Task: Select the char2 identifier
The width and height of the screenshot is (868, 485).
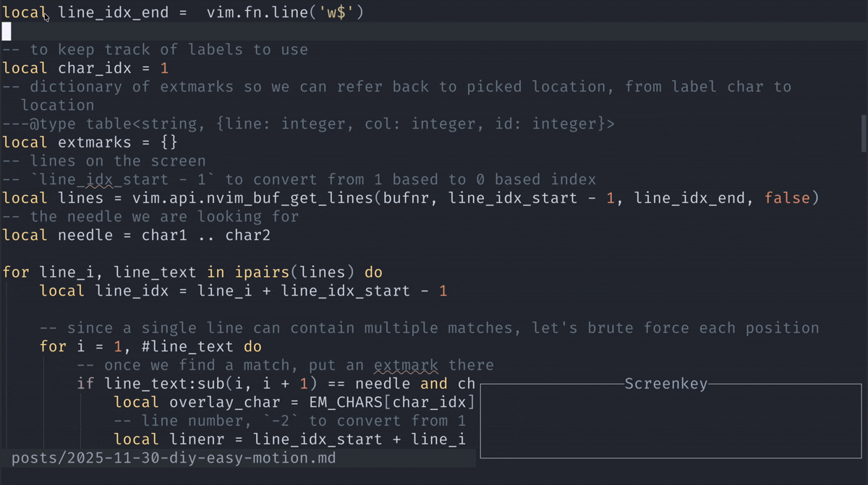Action: [x=248, y=235]
